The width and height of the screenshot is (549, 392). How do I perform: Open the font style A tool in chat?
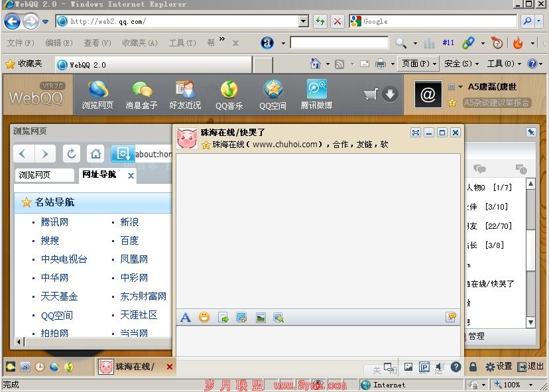click(x=186, y=318)
